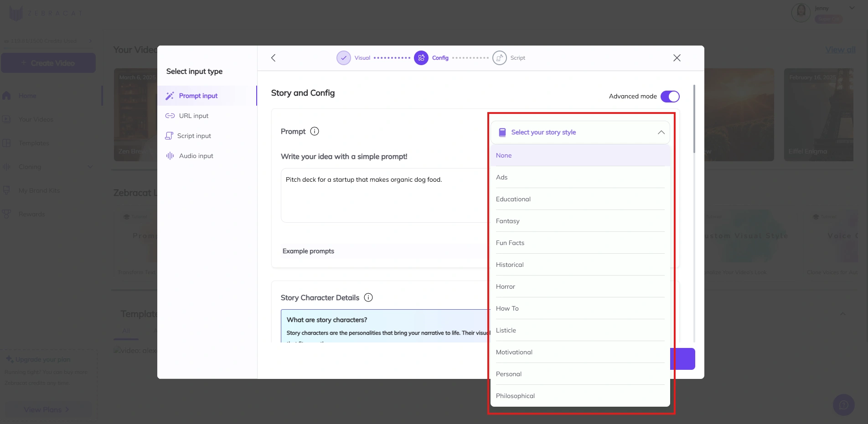The image size is (868, 424).
Task: Choose the Educational story style
Action: pos(580,199)
